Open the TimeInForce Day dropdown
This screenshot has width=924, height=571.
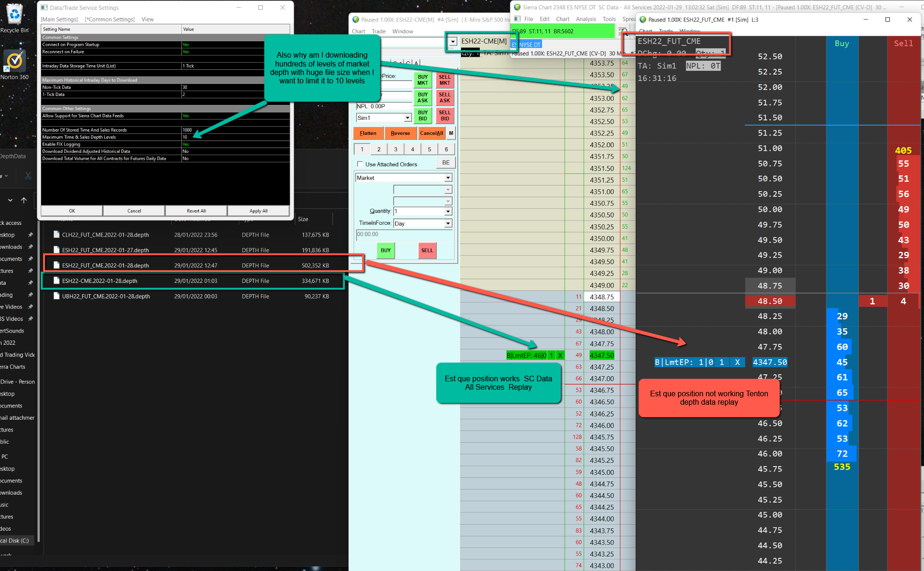pyautogui.click(x=448, y=223)
